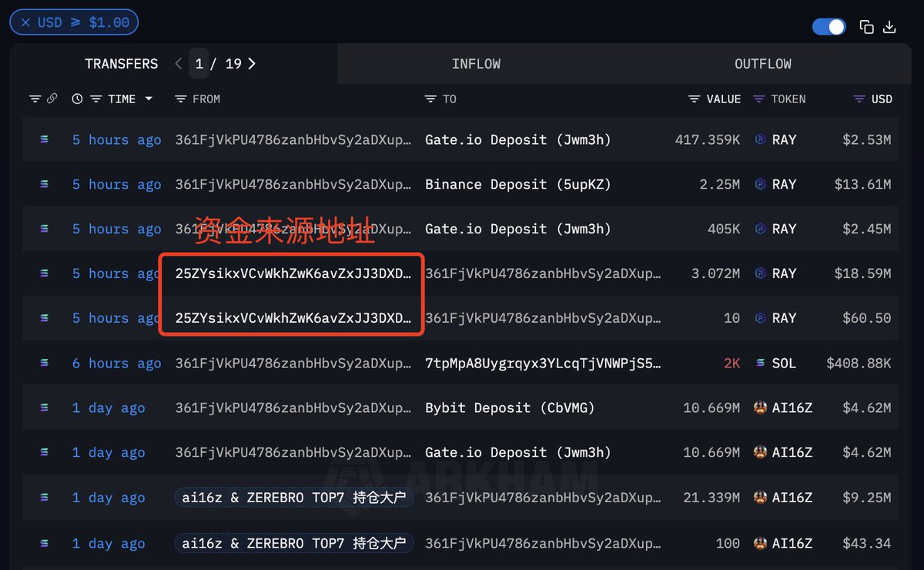Go to the previous transfers page
The image size is (924, 570).
tap(179, 64)
